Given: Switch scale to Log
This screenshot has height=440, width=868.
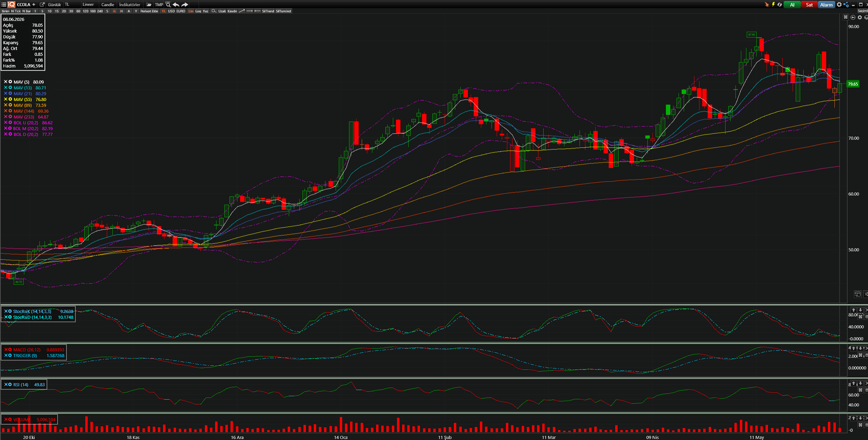Looking at the screenshot, I should click(x=198, y=11).
